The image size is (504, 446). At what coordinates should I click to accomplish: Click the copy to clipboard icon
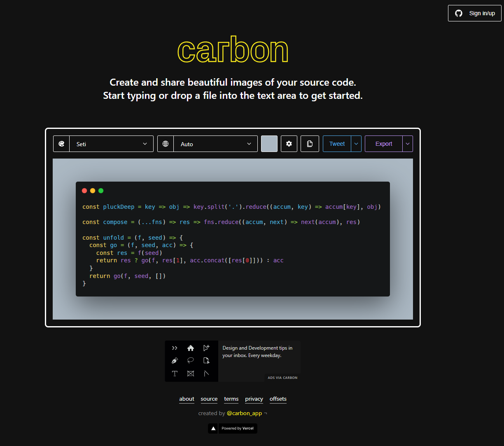click(x=310, y=144)
